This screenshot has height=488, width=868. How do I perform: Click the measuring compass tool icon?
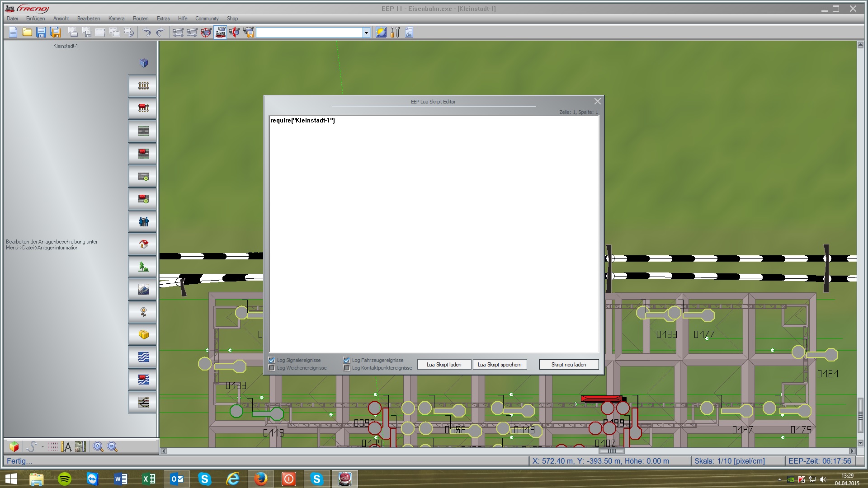(x=66, y=446)
